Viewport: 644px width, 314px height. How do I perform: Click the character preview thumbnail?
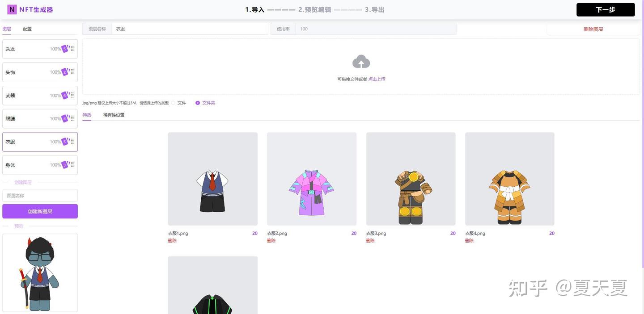pos(40,272)
